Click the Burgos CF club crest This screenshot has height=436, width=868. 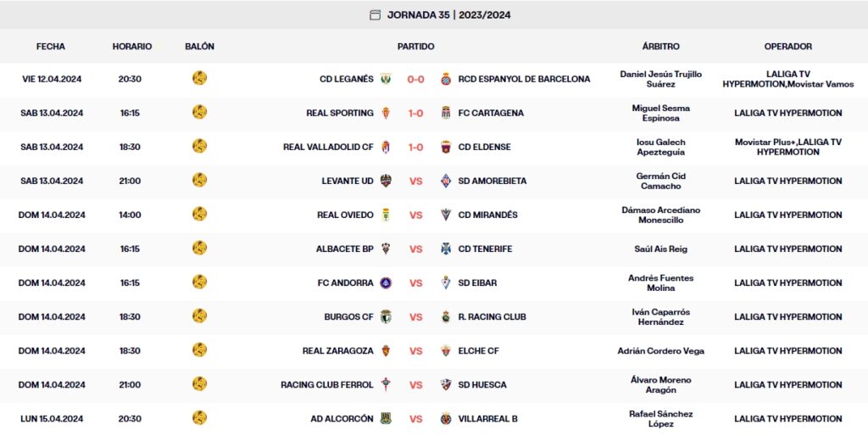pos(386,316)
